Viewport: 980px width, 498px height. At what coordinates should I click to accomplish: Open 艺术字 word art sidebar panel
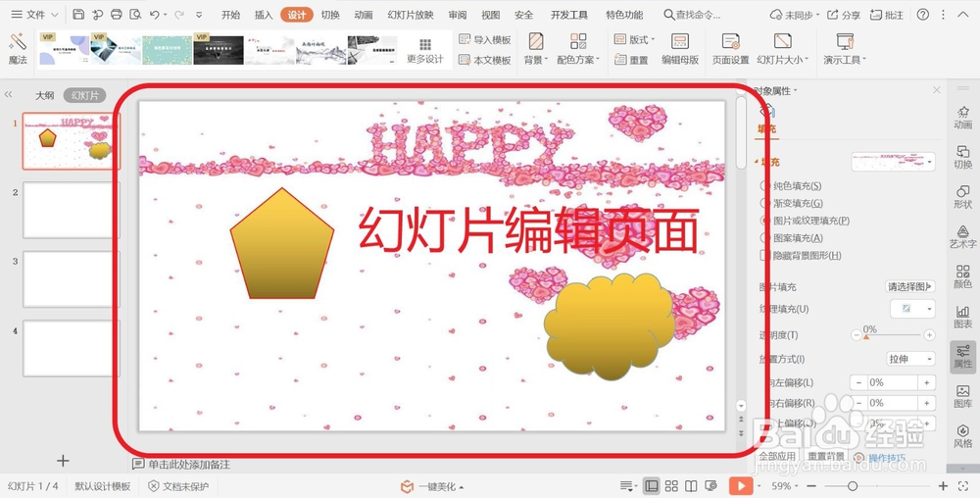[962, 237]
